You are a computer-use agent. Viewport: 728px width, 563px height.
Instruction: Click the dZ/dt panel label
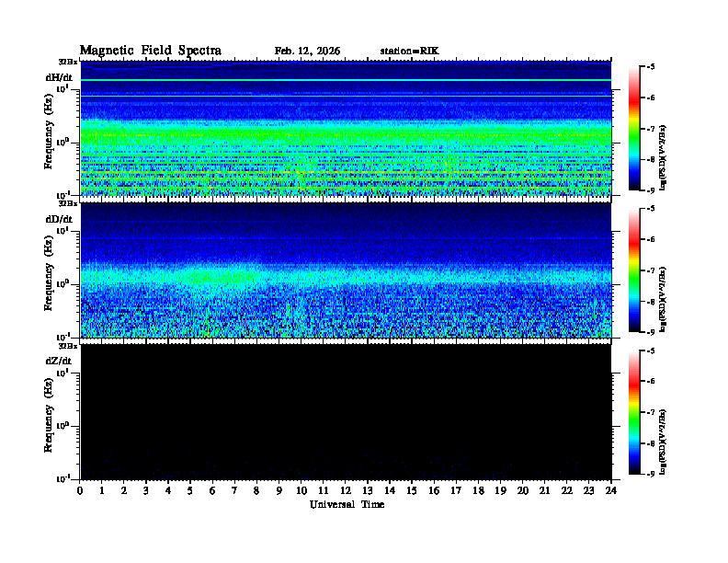[59, 361]
